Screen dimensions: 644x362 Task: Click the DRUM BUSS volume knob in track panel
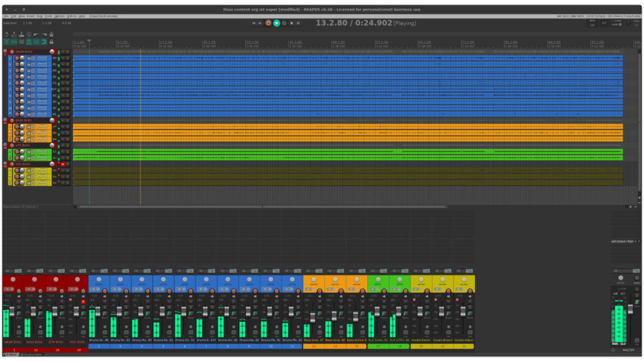point(52,52)
